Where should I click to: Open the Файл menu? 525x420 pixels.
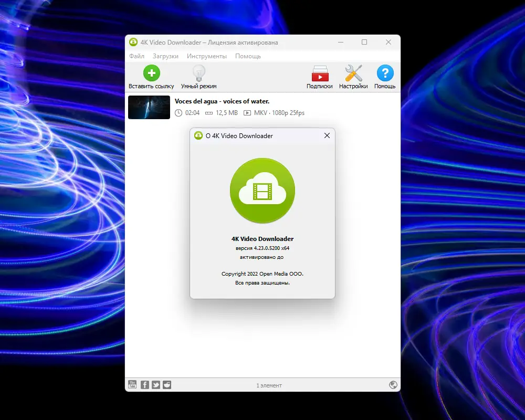coord(136,56)
